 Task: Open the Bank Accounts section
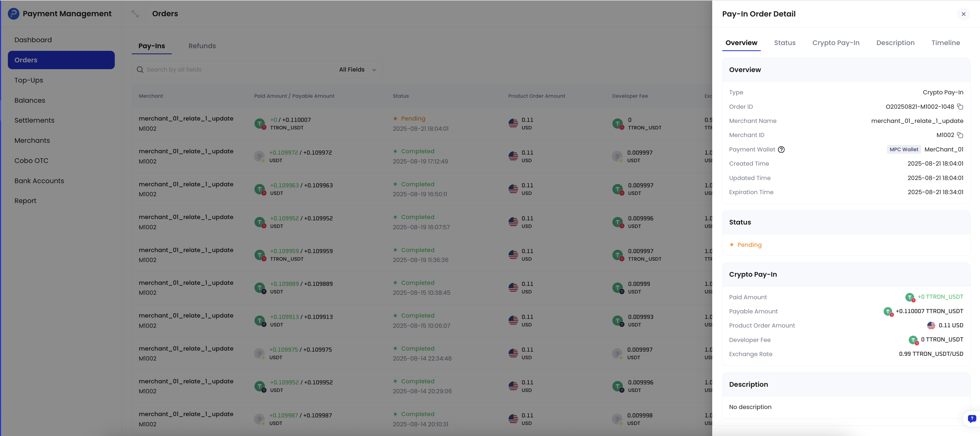tap(39, 181)
